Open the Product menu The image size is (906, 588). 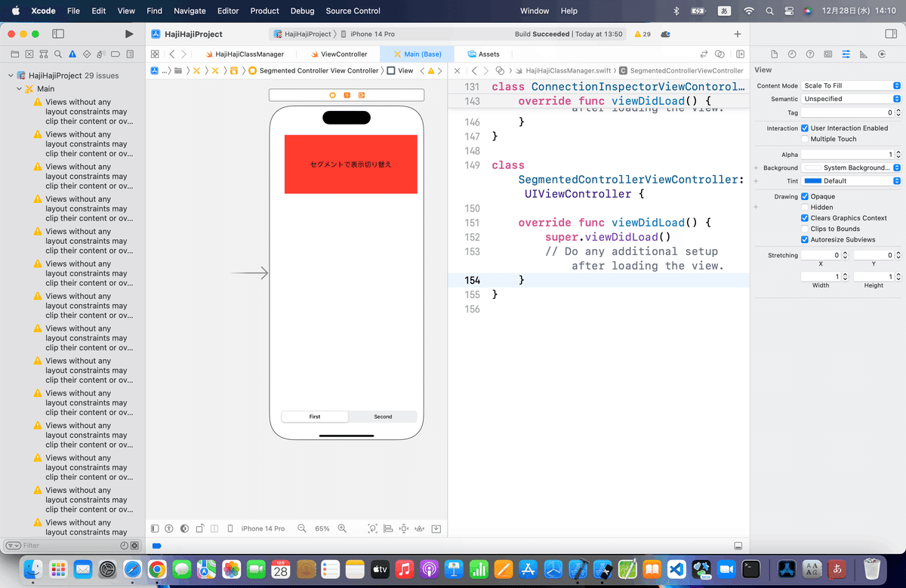click(264, 11)
